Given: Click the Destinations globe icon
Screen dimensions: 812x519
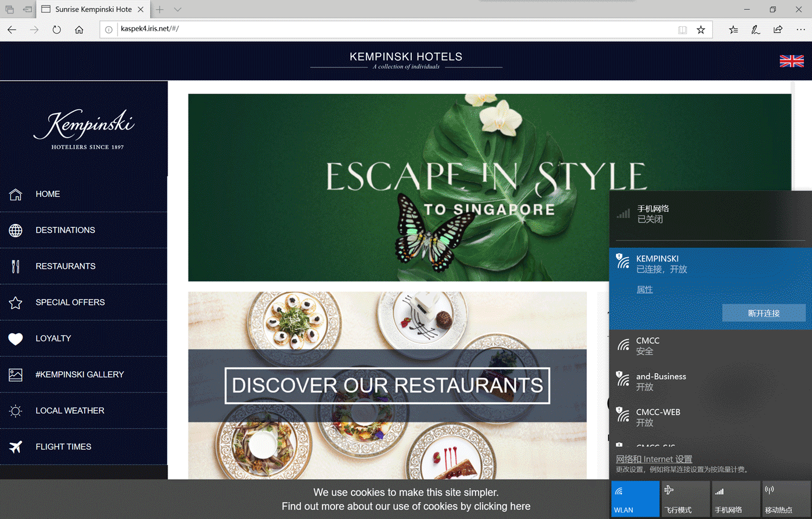Looking at the screenshot, I should 16,230.
